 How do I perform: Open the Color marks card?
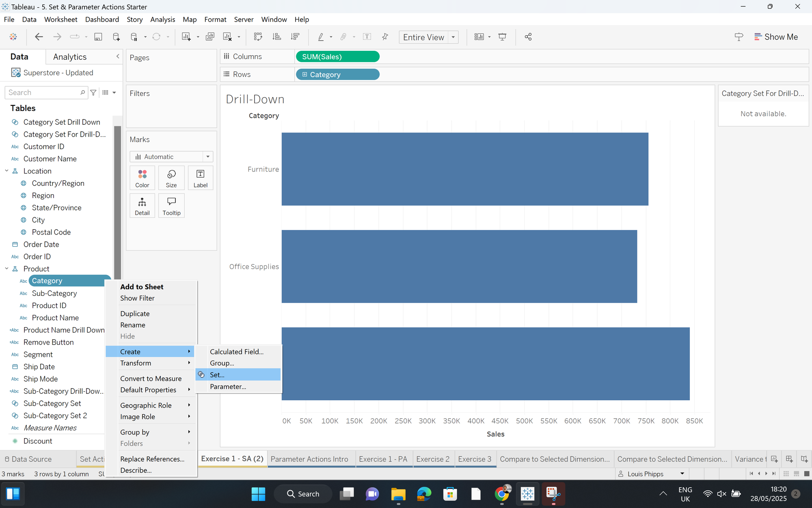pyautogui.click(x=142, y=178)
